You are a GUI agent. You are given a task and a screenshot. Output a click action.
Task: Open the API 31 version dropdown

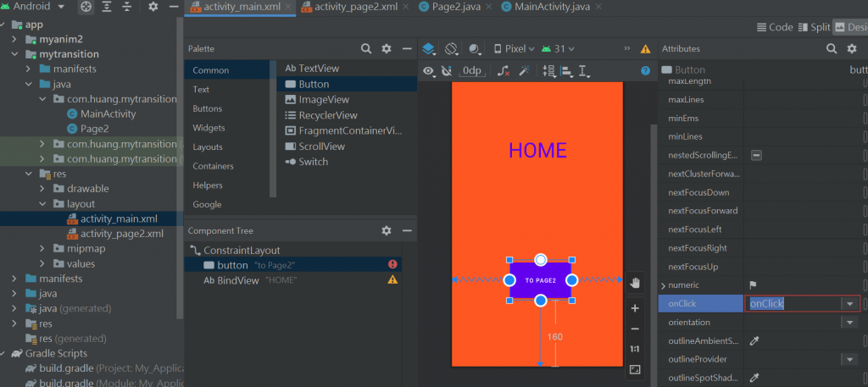pyautogui.click(x=558, y=48)
